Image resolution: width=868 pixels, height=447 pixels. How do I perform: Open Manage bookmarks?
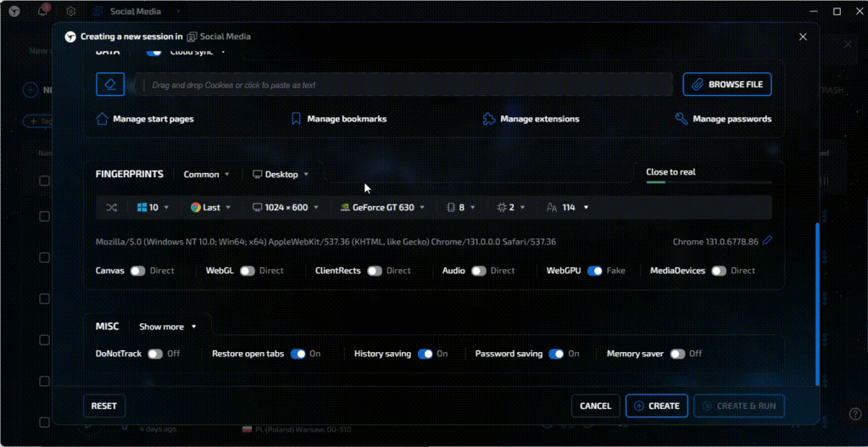[339, 119]
